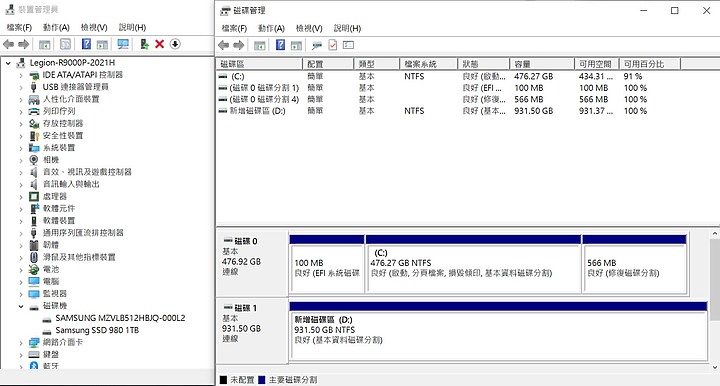Select 鍵盤 keyboard icon in device tree

34,354
